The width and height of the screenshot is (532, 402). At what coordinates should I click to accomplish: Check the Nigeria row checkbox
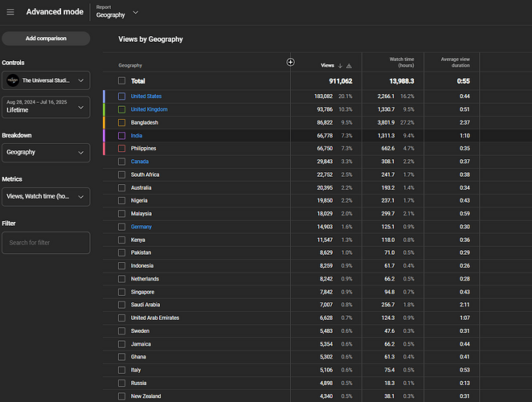[x=122, y=201]
